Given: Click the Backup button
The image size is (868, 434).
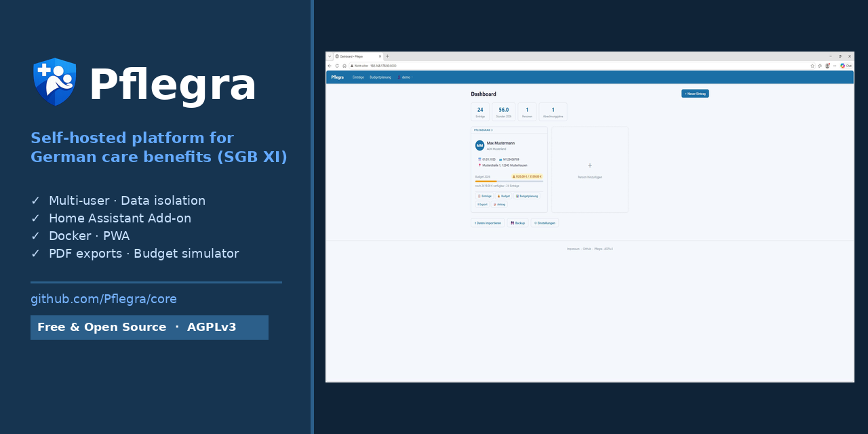Looking at the screenshot, I should (518, 223).
